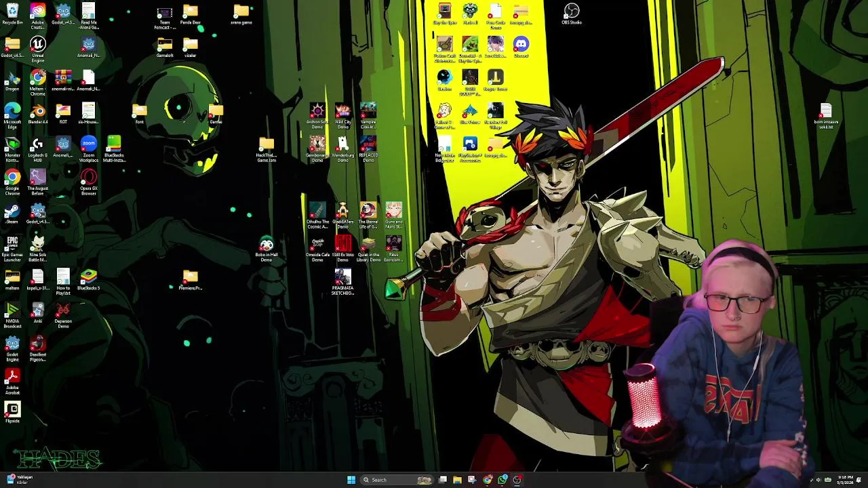Open PRAGMATA SKETCHBOOK icon

tap(342, 282)
